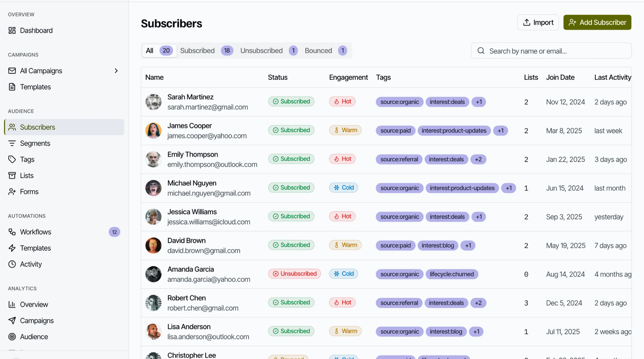
Task: Open the Dashboard page
Action: point(64,31)
